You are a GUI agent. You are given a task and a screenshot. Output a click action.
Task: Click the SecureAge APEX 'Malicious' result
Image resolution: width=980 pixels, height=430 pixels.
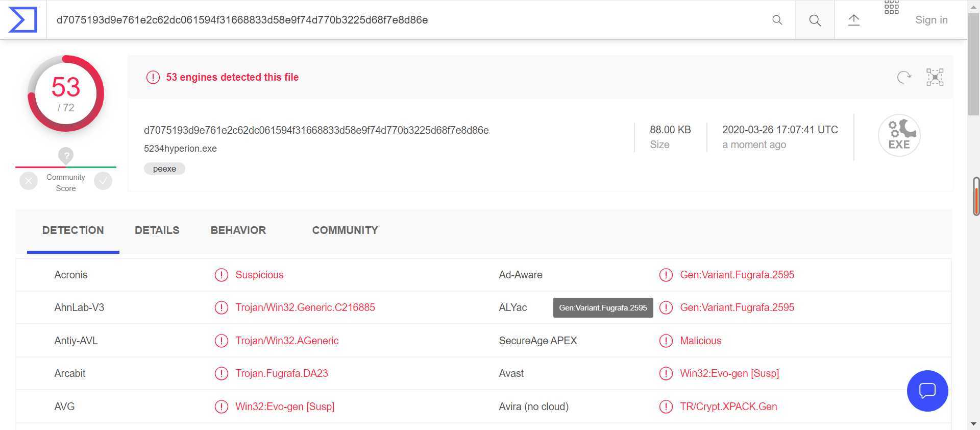[701, 341]
